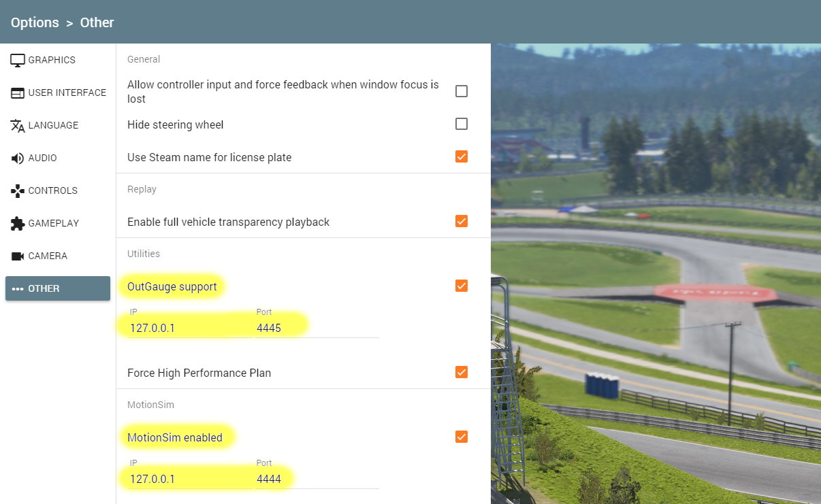Click the Gameplay puzzle piece icon
Viewport: 821px width, 504px height.
click(18, 223)
